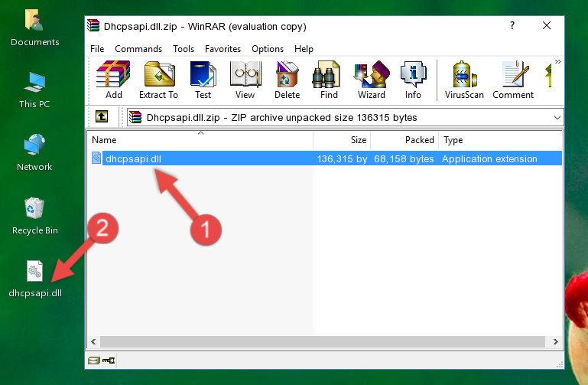This screenshot has width=588, height=385.
Task: Sort files by Name column
Action: pos(200,140)
